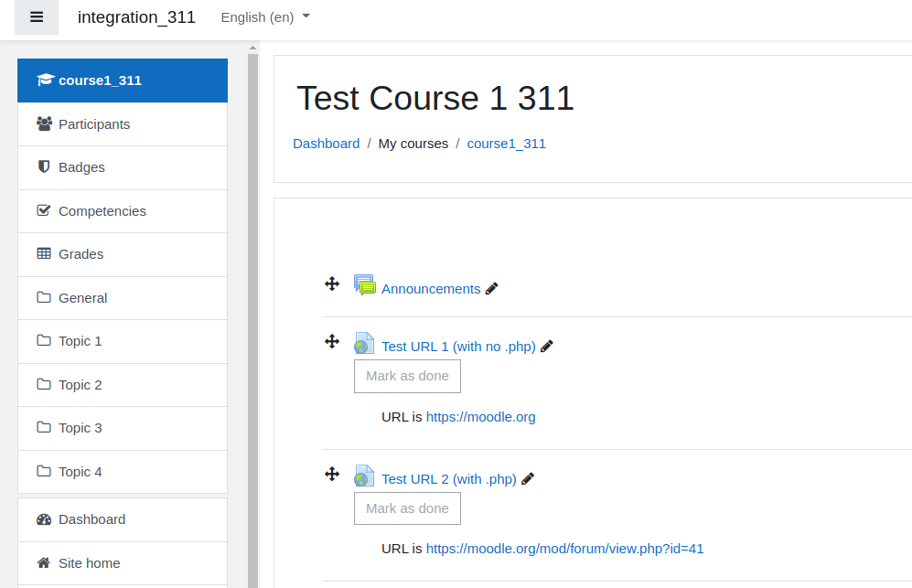
Task: Open the moodle.org forum view.php?id=41 link
Action: [564, 549]
